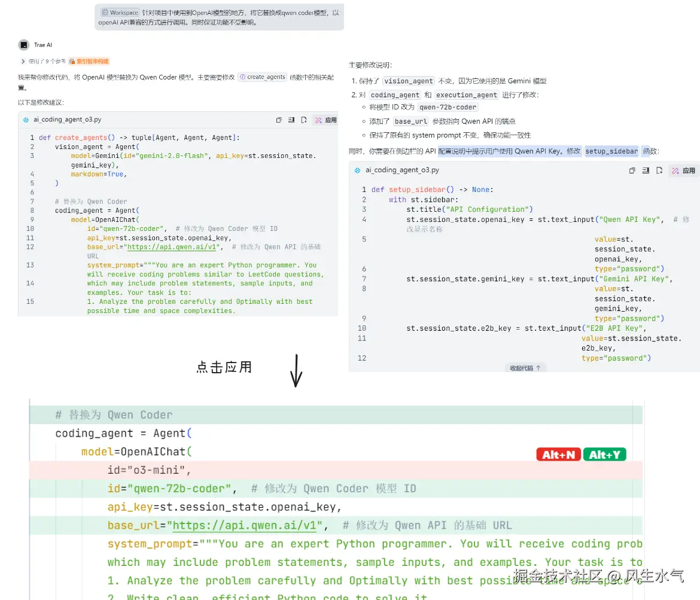Click the coding_agent inline code chip
Viewport: 700px width, 600px height.
click(395, 95)
